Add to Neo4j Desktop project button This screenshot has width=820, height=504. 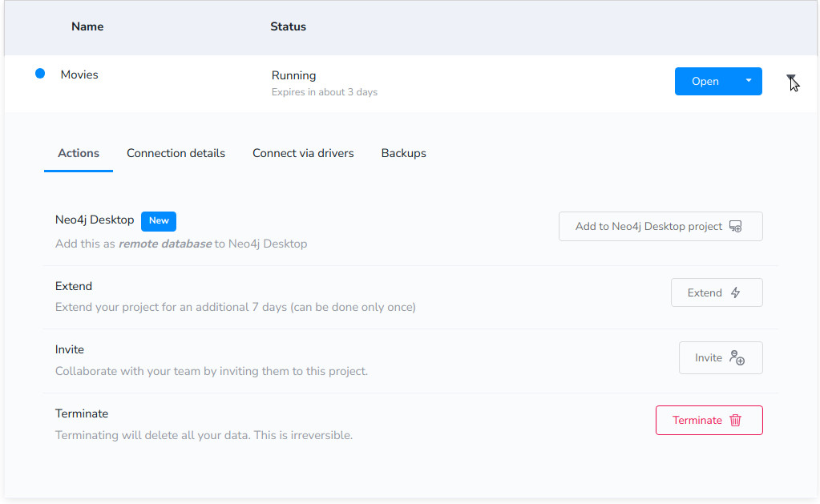pyautogui.click(x=660, y=227)
